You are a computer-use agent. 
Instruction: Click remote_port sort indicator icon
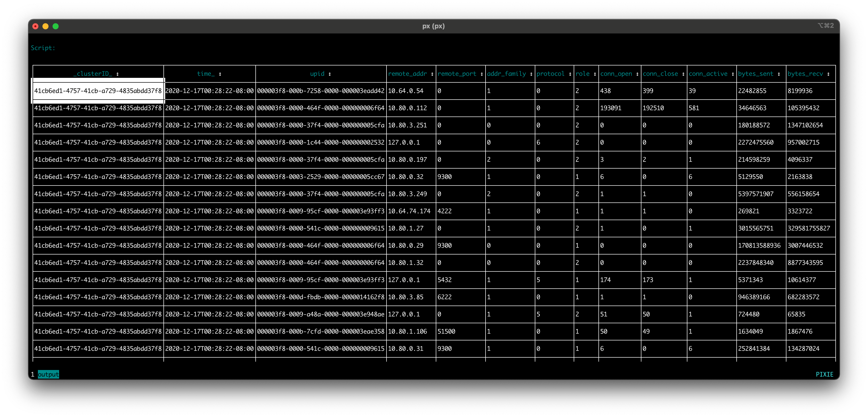coord(481,74)
